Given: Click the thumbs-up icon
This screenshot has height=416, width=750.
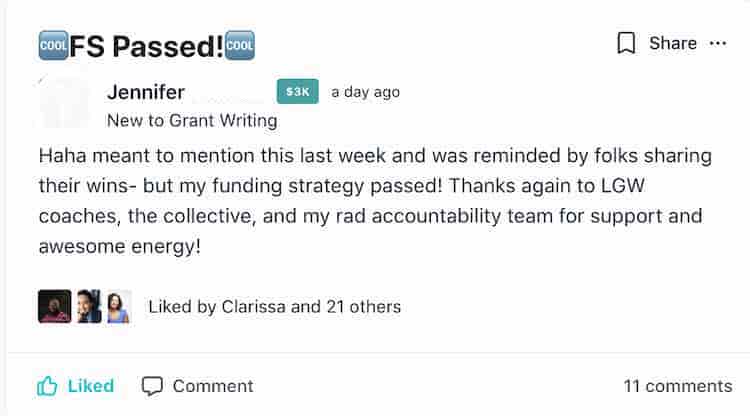Looking at the screenshot, I should (x=47, y=386).
